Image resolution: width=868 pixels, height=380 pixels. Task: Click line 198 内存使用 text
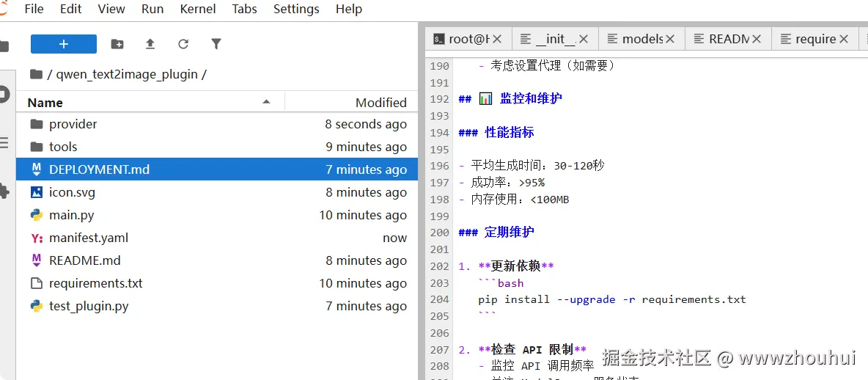(520, 200)
